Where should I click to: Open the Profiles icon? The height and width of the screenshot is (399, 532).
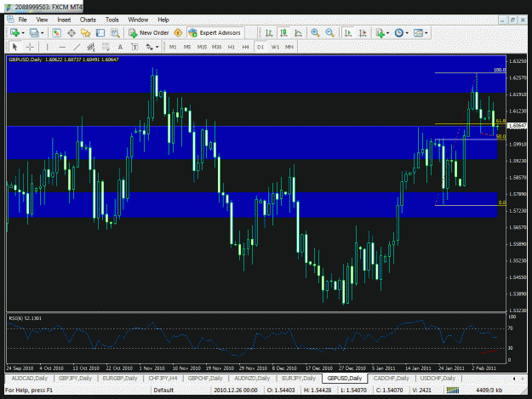click(x=34, y=33)
